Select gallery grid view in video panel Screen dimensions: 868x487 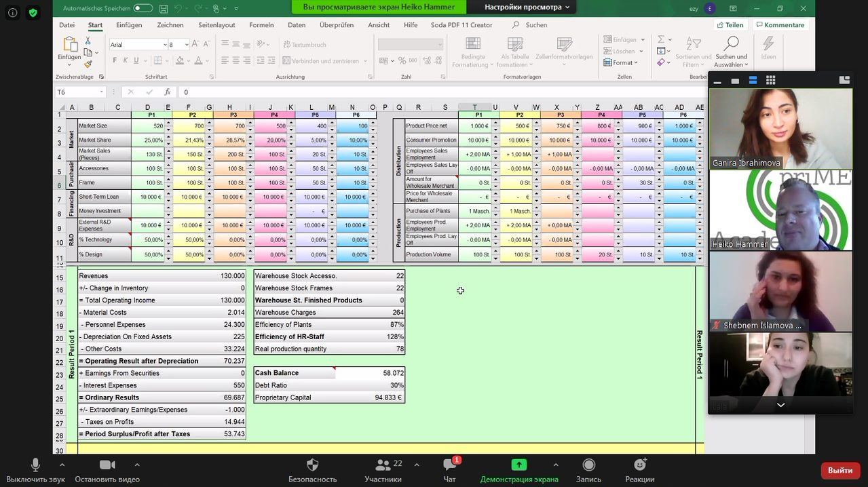coord(770,80)
